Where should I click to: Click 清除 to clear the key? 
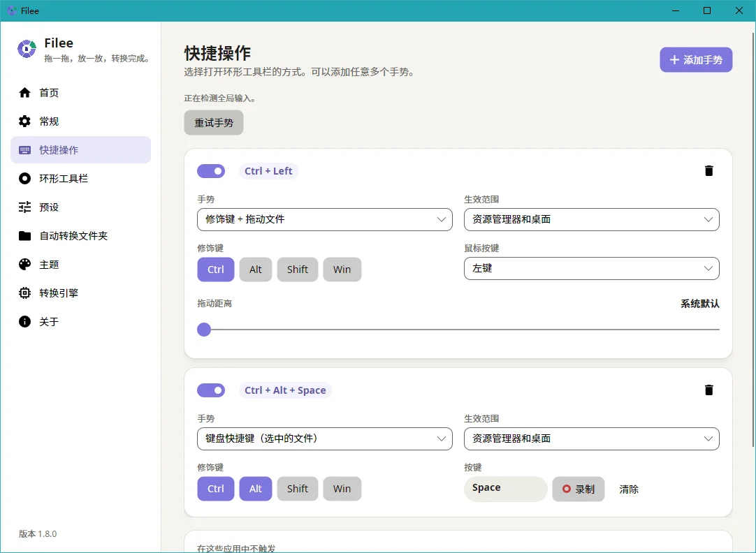pos(629,489)
